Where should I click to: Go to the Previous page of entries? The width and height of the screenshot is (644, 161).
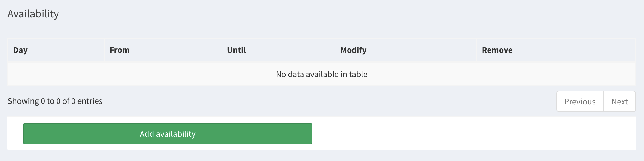tap(580, 101)
